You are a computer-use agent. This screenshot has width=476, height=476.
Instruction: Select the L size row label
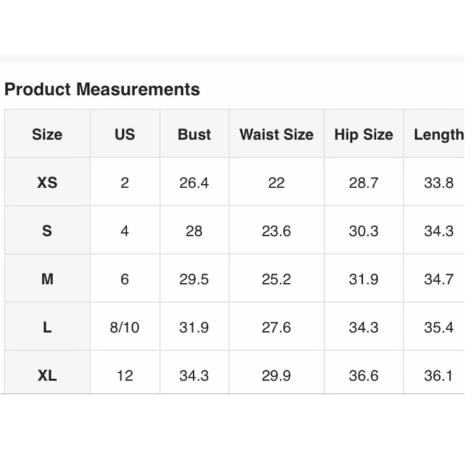click(x=47, y=327)
